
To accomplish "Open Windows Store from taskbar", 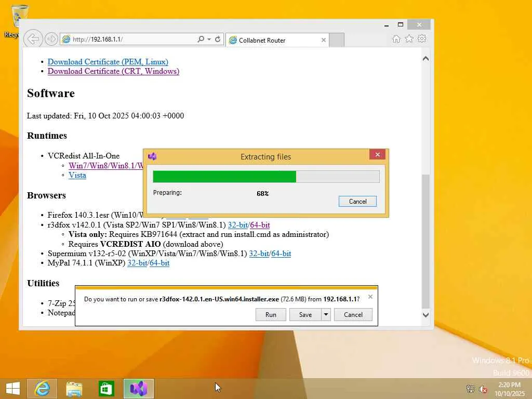I will (106, 389).
